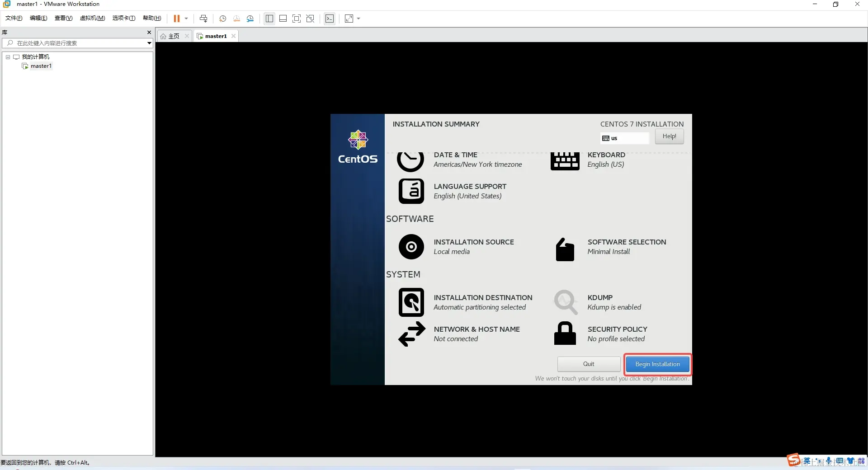The width and height of the screenshot is (868, 470).
Task: Collapse the 我的计算机 tree node
Action: tap(8, 57)
